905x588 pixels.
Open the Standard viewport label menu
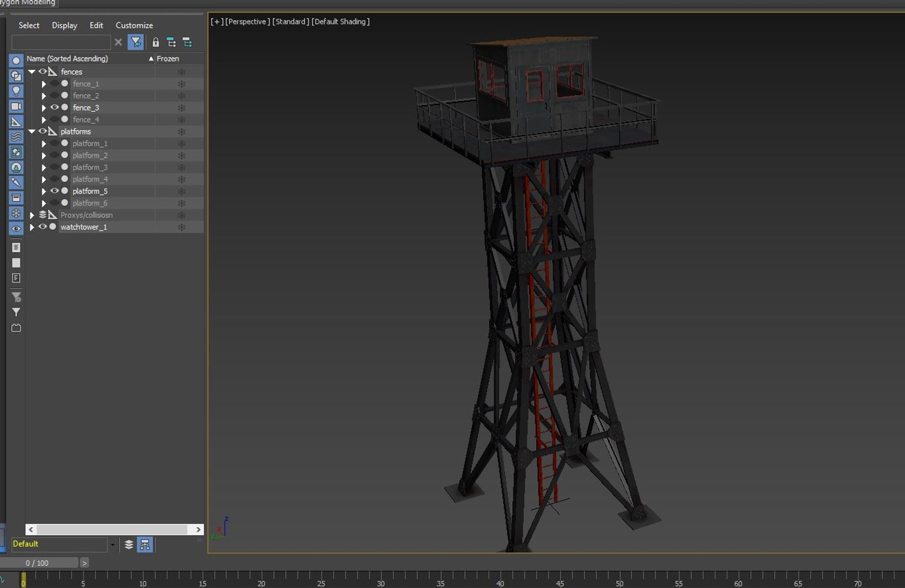click(290, 22)
